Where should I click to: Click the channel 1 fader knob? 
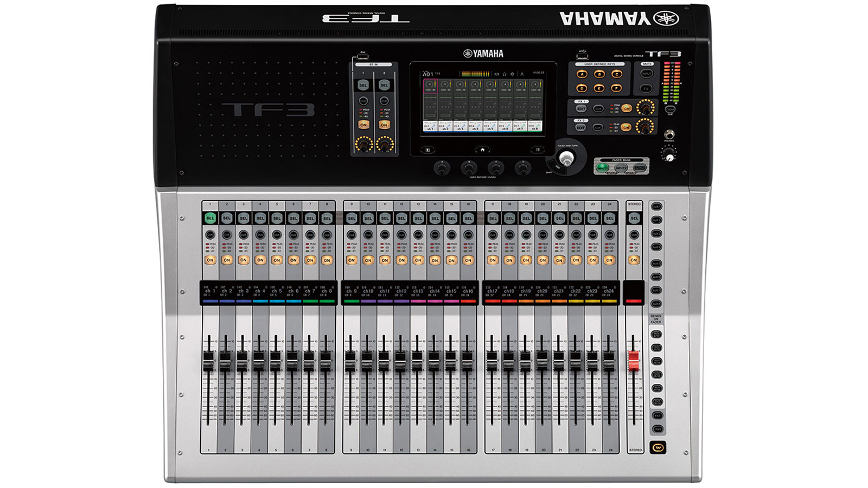pos(208,361)
